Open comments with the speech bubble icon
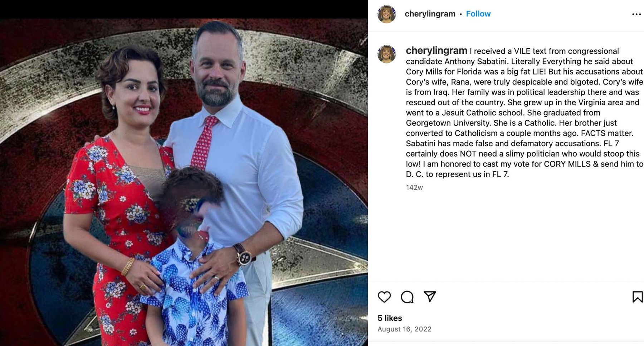The width and height of the screenshot is (644, 346). tap(407, 297)
